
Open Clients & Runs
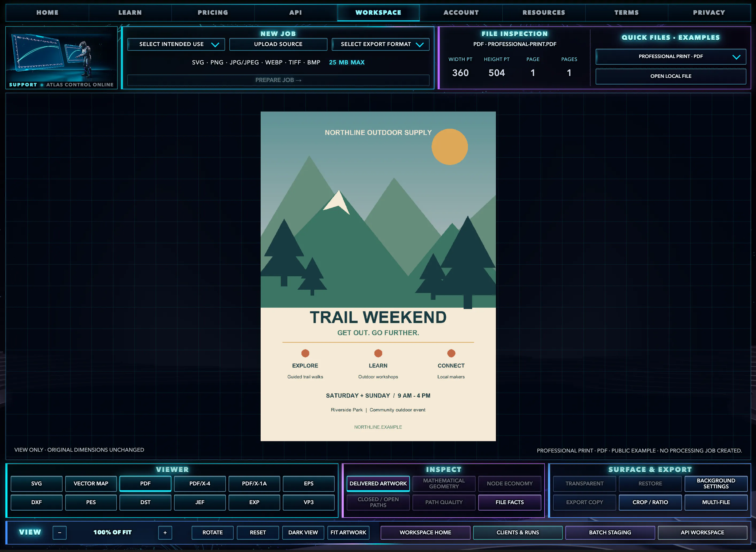click(x=518, y=533)
